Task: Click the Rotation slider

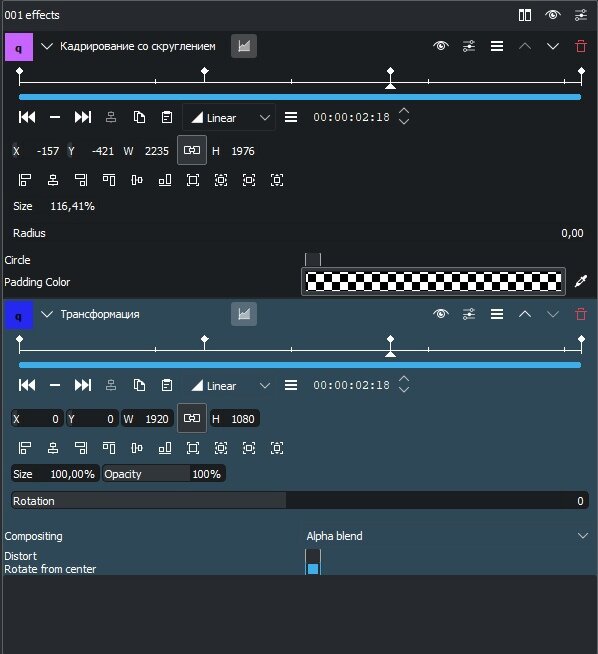Action: [x=300, y=501]
